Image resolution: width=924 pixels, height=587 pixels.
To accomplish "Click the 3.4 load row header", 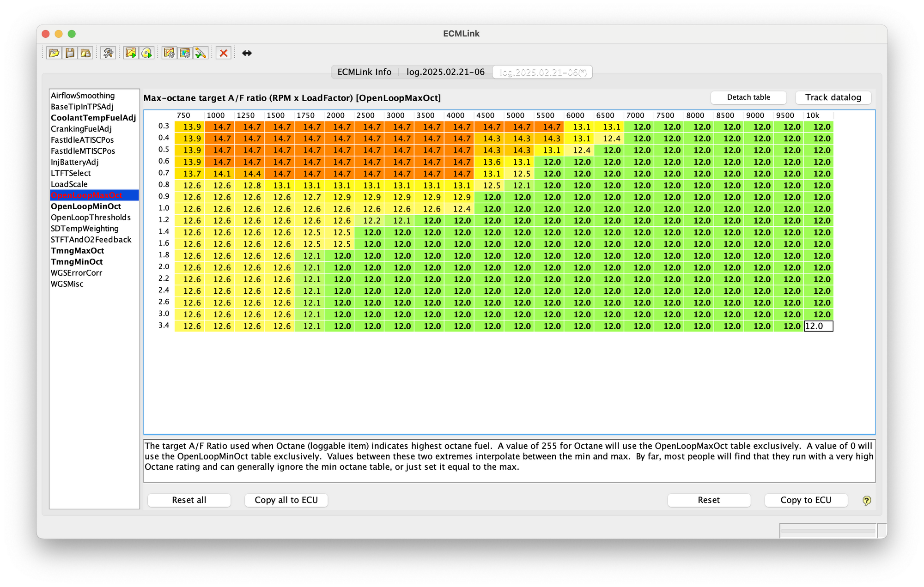I will 164,326.
